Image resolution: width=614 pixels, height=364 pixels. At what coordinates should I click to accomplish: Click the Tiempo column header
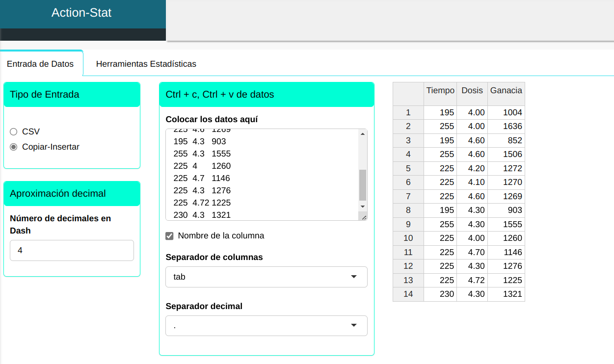pos(440,91)
